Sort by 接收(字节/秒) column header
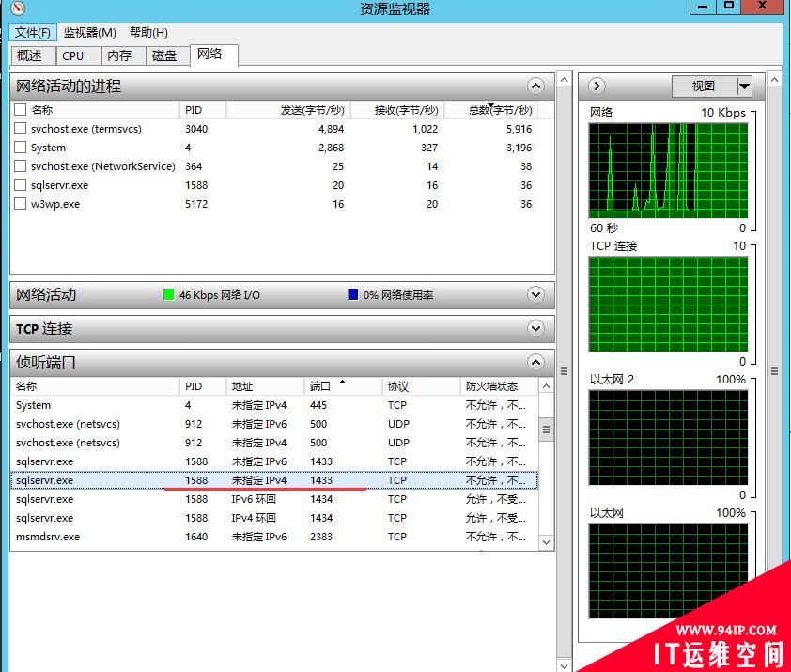The width and height of the screenshot is (791, 672). (398, 110)
